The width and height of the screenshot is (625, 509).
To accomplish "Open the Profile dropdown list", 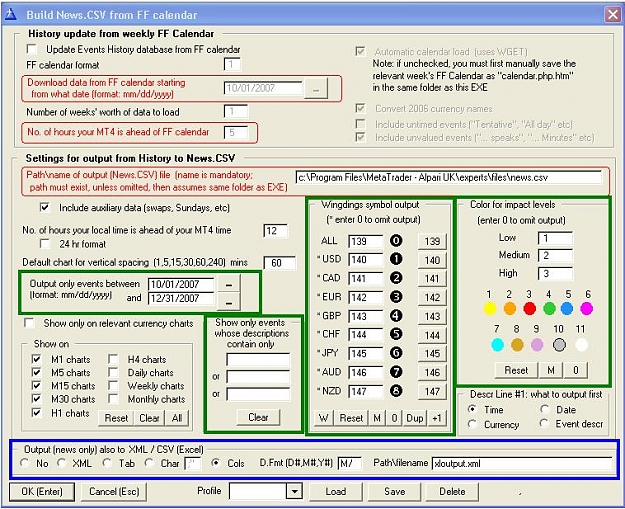I will pyautogui.click(x=294, y=491).
